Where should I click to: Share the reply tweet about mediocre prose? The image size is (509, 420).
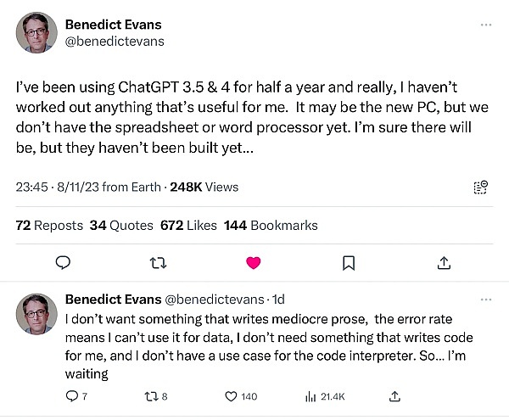[394, 396]
